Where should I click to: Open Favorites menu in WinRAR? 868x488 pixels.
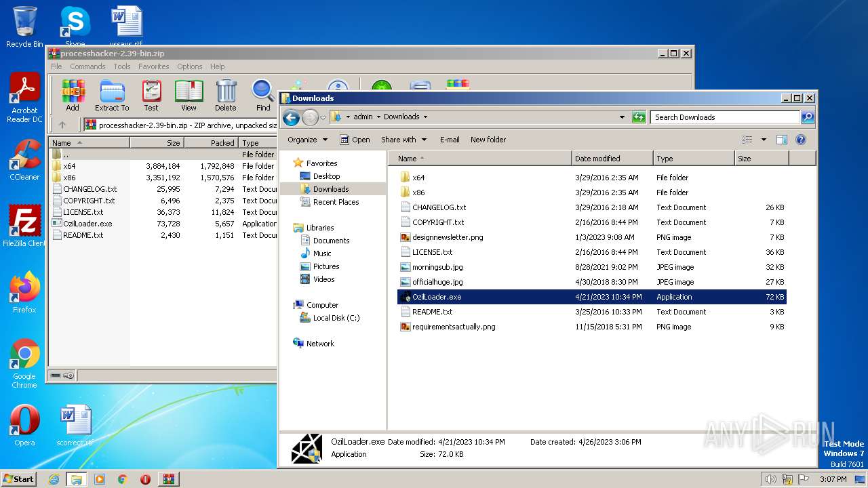click(154, 66)
